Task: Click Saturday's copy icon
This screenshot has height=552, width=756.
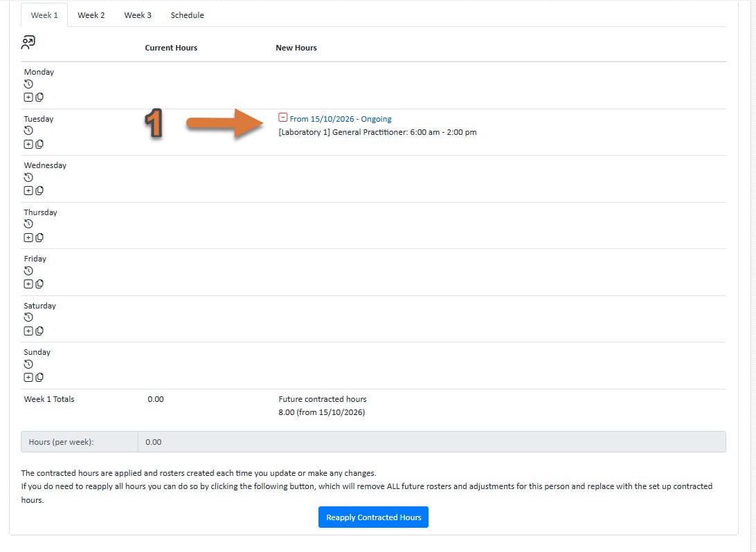Action: coord(39,331)
